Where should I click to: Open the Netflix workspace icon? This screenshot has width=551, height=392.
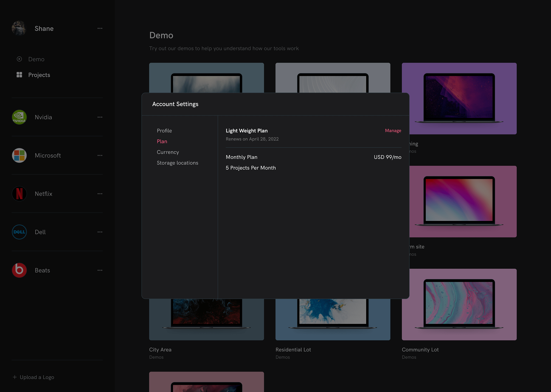pos(19,193)
